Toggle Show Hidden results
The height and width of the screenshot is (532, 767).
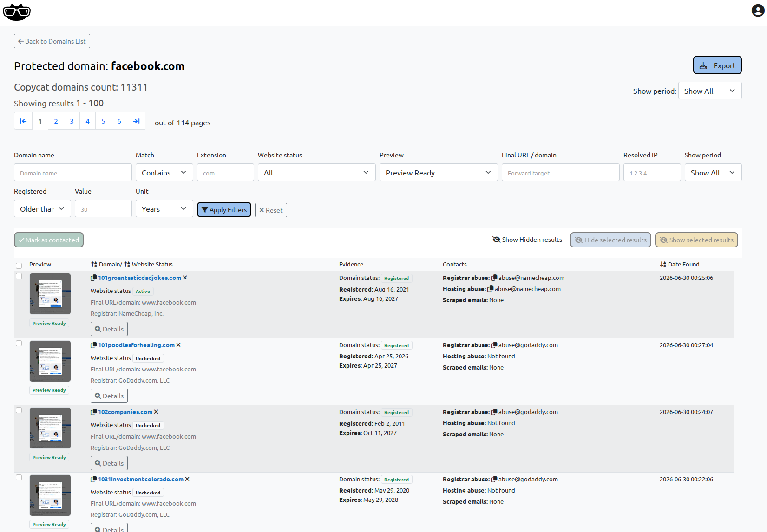[527, 240]
